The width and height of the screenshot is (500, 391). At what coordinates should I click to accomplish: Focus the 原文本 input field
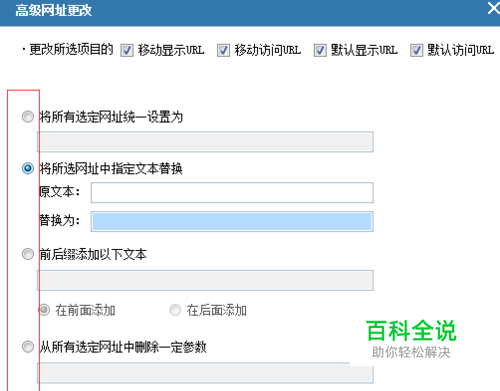(232, 192)
